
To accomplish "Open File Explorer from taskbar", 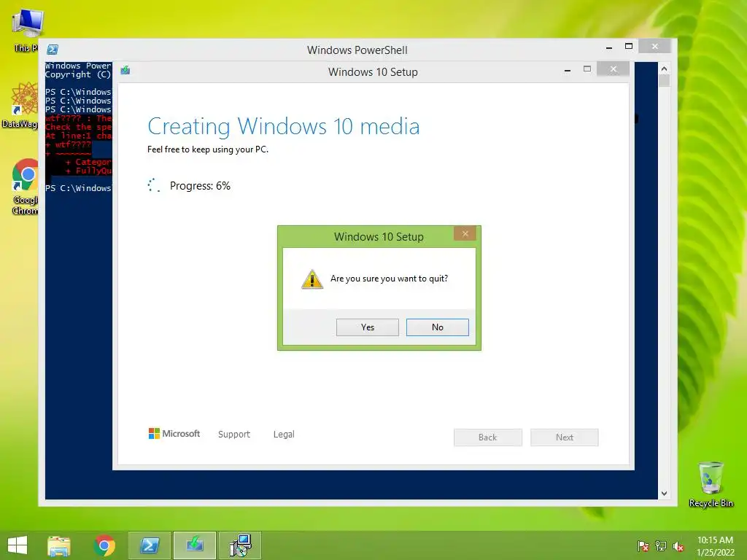I will [x=59, y=545].
